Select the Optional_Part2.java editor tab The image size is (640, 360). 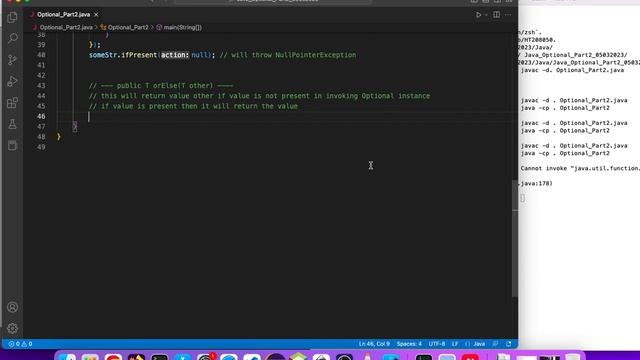coord(63,15)
